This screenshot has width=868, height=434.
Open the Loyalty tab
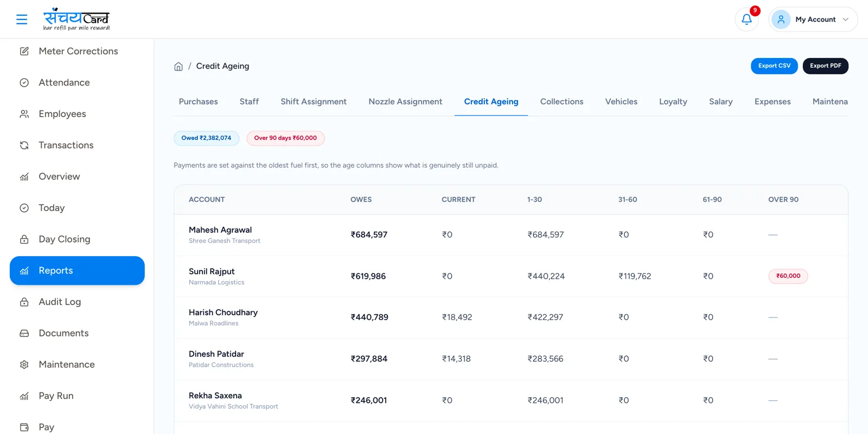[x=673, y=101]
